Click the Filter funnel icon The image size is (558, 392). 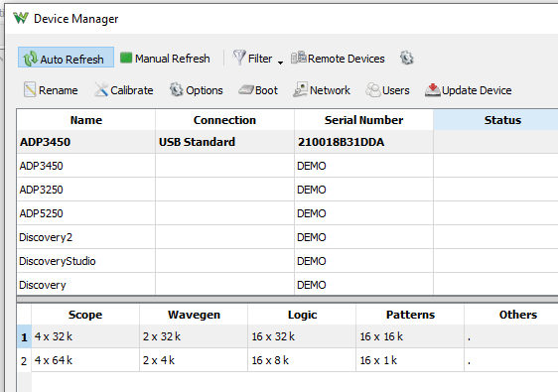pos(239,58)
